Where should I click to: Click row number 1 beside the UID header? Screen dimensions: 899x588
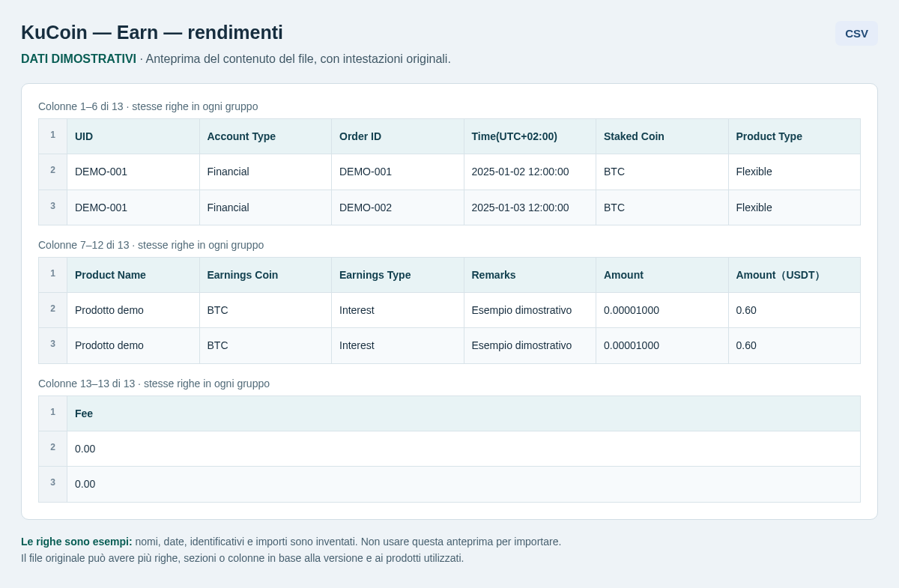point(52,135)
